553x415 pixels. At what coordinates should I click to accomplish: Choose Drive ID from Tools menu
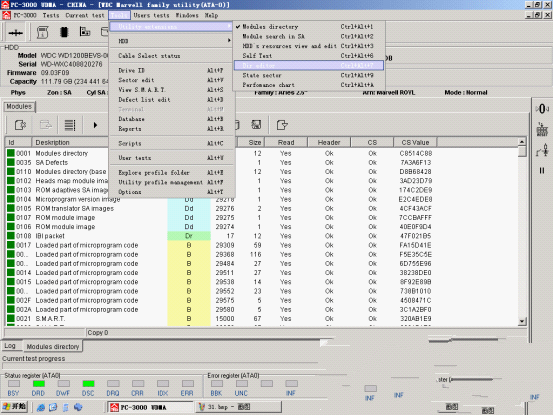point(171,71)
